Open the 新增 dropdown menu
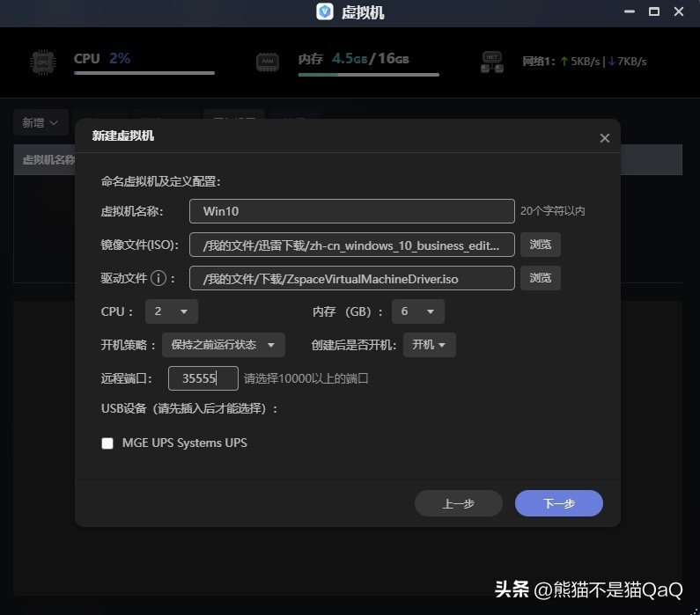The image size is (700, 615). (41, 122)
